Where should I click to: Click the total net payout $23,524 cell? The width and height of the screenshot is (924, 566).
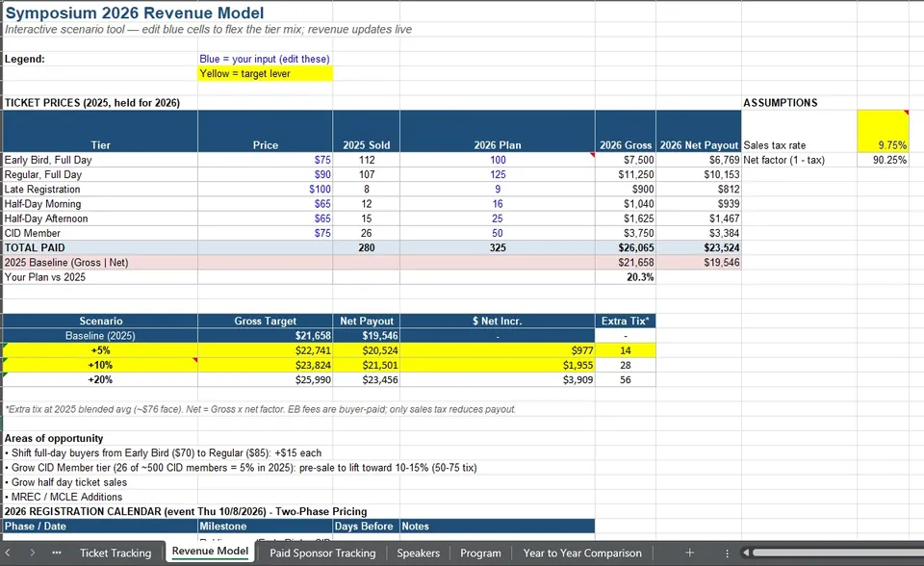pyautogui.click(x=699, y=247)
